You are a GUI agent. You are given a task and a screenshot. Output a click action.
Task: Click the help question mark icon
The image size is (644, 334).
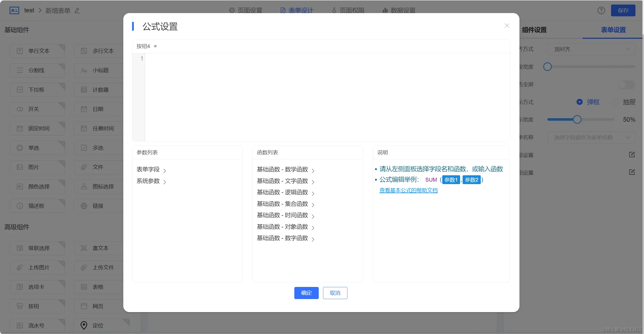[601, 11]
